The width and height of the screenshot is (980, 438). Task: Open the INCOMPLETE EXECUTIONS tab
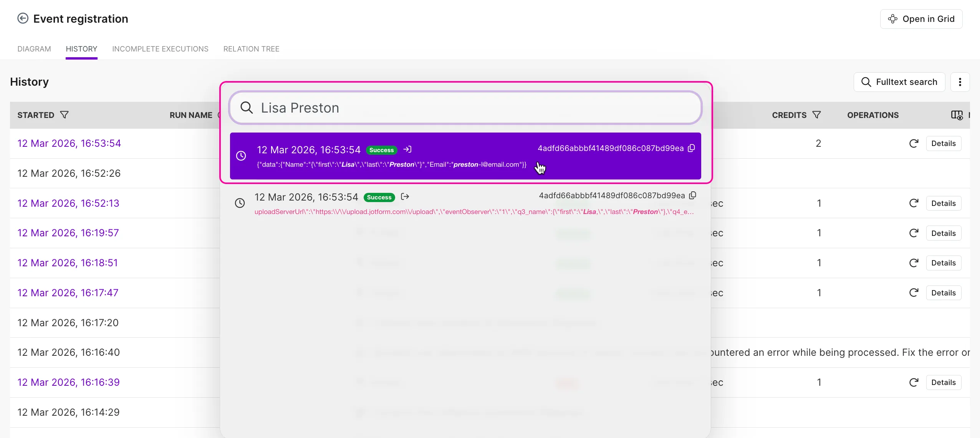(x=160, y=49)
